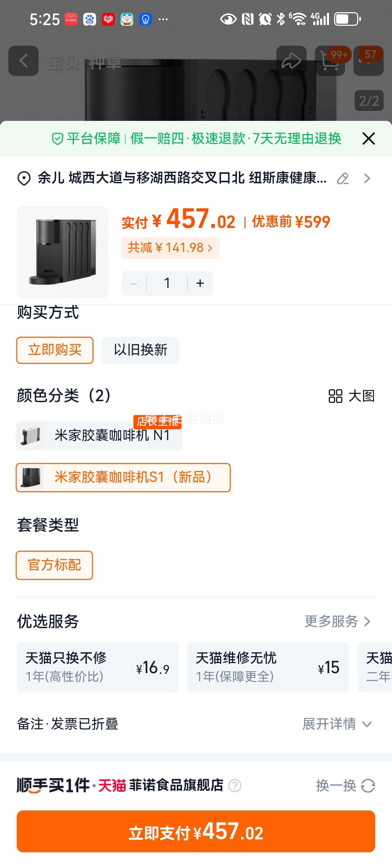The height and width of the screenshot is (868, 392).
Task: Switch to large image grid view
Action: (x=351, y=396)
